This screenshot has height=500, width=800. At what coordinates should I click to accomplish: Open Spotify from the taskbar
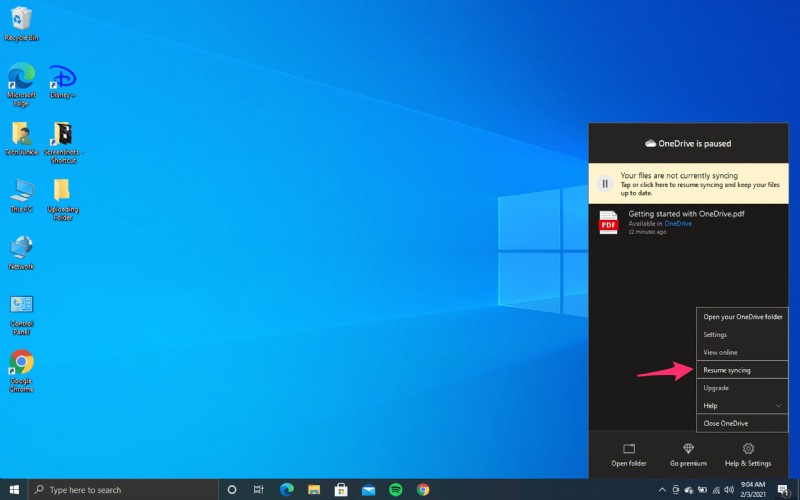[395, 490]
